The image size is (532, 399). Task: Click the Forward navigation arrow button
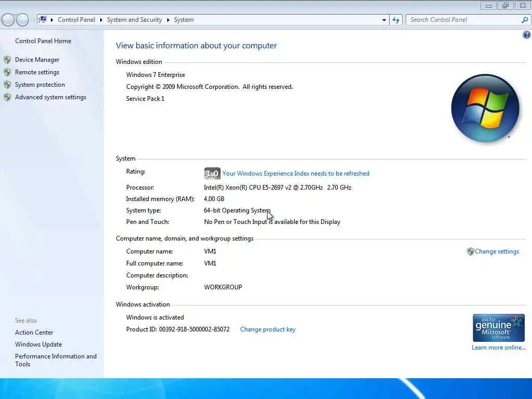(x=22, y=20)
